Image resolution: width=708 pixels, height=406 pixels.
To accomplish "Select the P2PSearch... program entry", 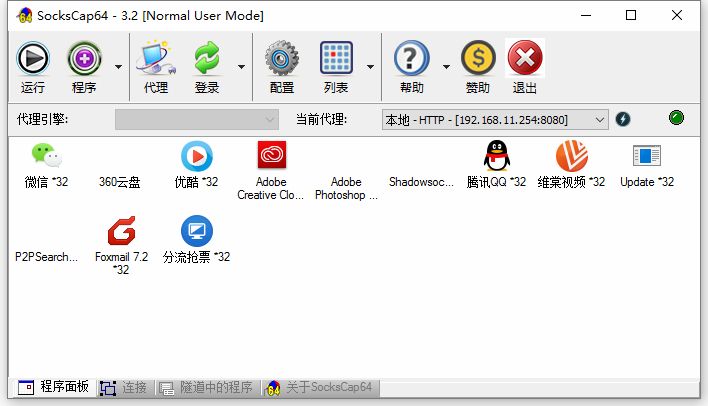I will [46, 257].
